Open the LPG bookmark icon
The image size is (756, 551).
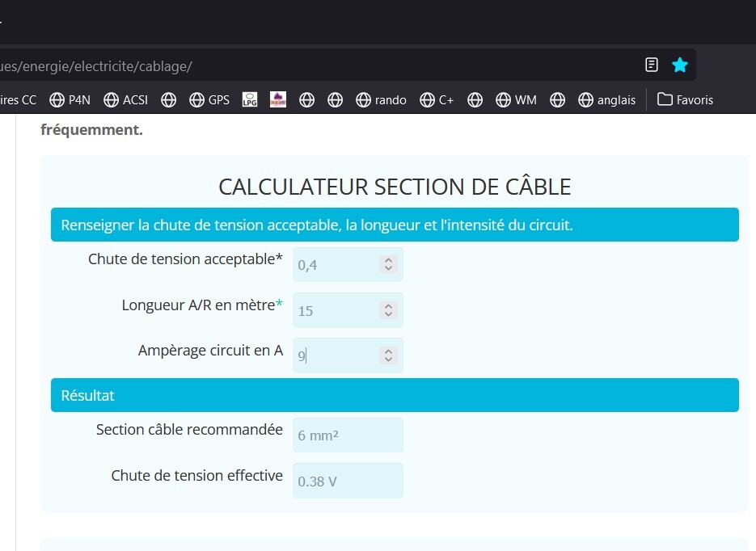click(250, 100)
